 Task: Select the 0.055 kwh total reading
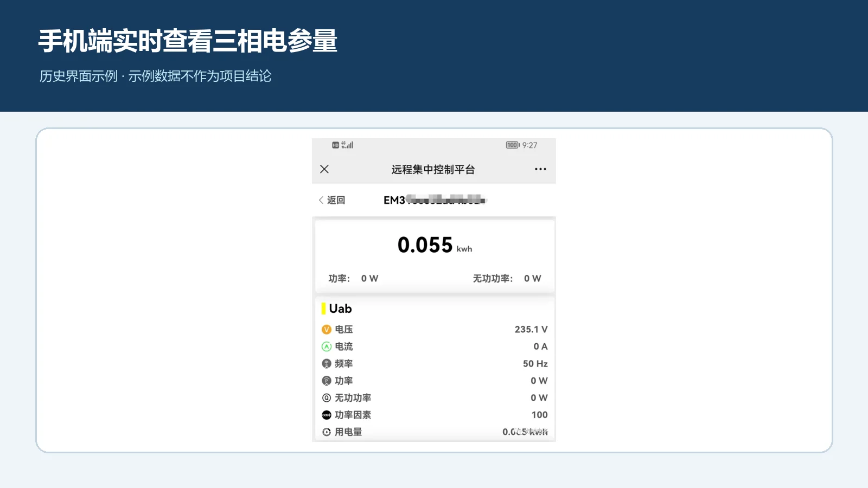coord(435,245)
